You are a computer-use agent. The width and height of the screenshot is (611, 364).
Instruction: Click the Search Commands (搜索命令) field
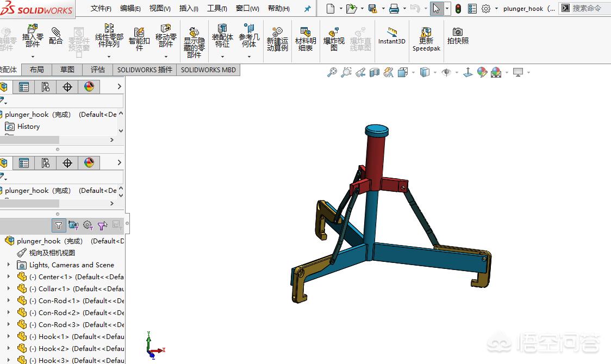coord(585,8)
